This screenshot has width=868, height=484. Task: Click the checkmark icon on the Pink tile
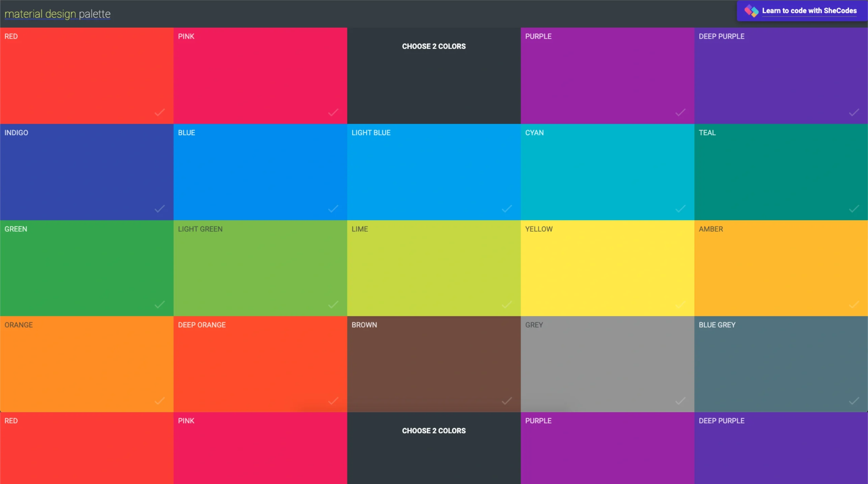coord(333,112)
